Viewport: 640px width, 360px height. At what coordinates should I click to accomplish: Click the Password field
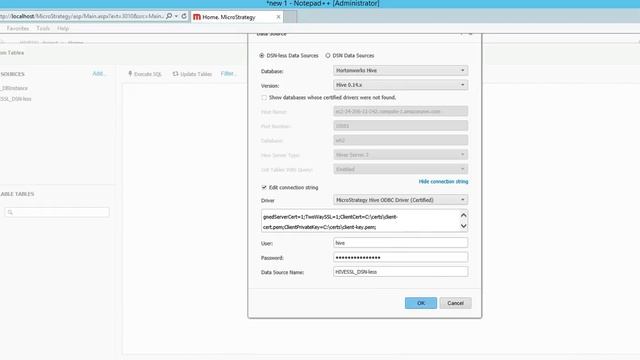(400, 257)
